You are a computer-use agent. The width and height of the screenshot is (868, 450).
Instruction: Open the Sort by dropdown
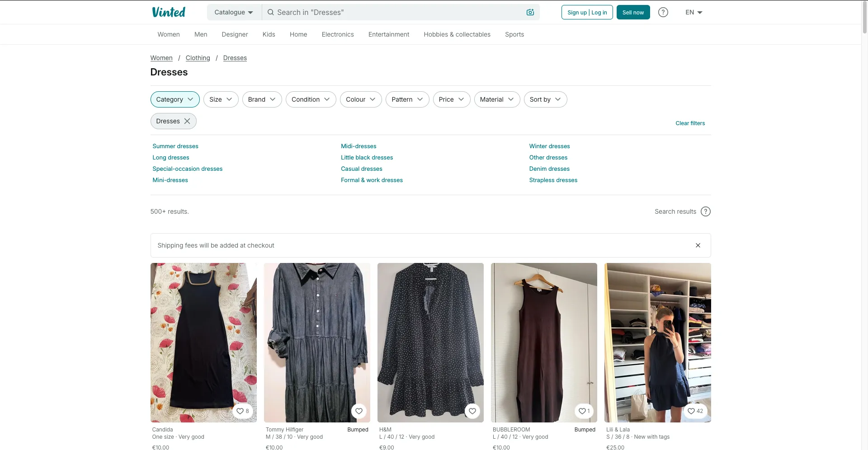pos(546,99)
